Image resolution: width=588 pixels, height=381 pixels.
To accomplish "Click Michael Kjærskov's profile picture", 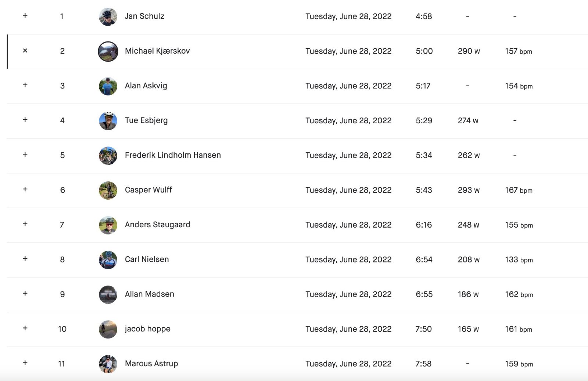I will click(108, 51).
